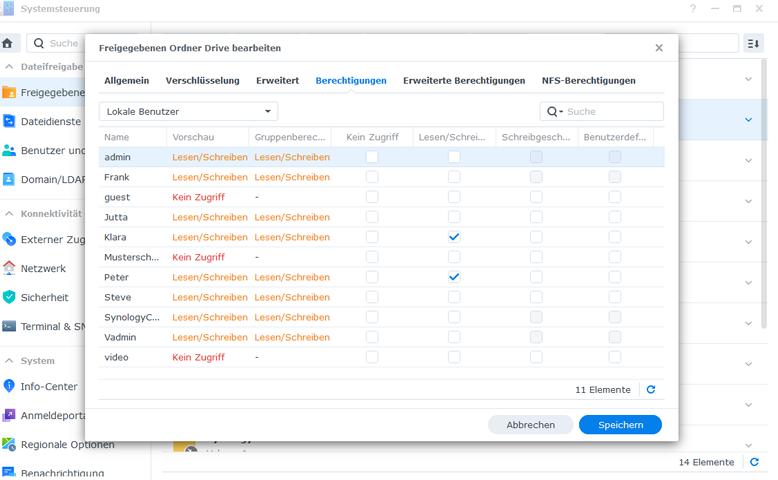This screenshot has width=778, height=480.
Task: Select the Mustersch... user row
Action: coord(381,257)
